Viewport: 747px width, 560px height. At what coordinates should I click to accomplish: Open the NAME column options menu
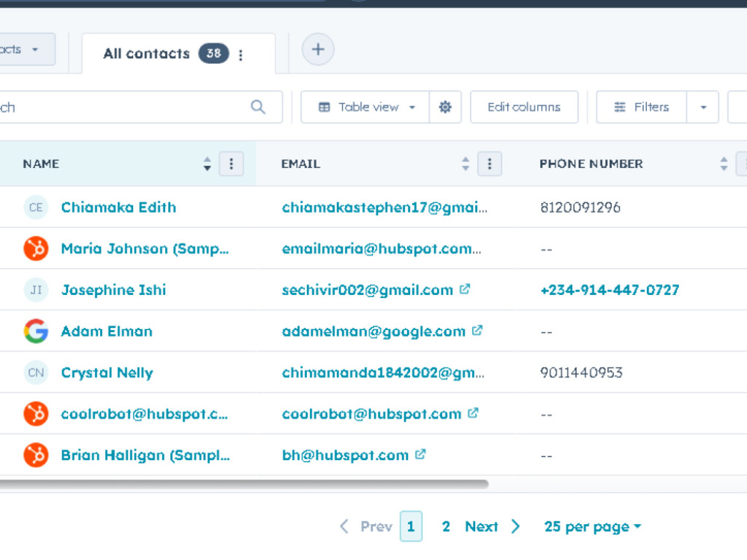click(x=231, y=164)
